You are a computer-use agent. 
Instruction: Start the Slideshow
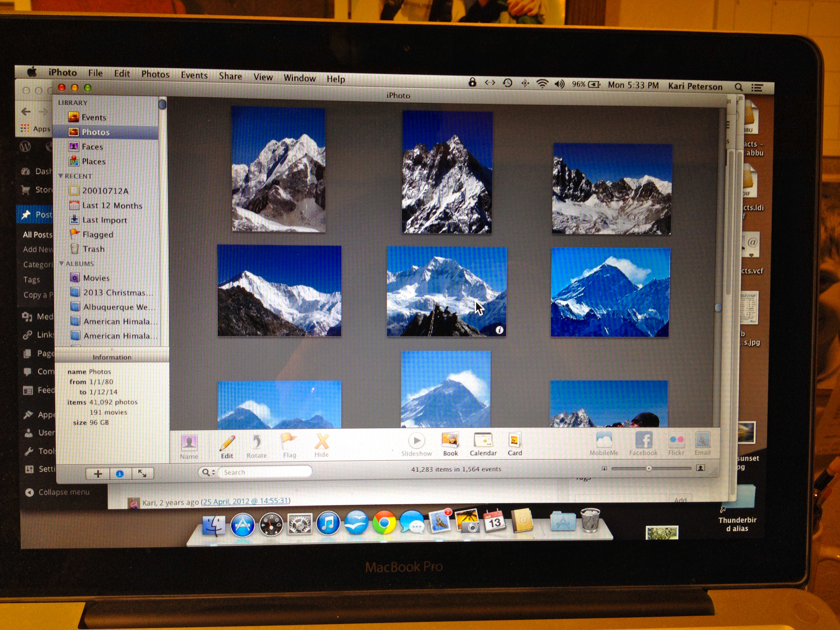417,441
